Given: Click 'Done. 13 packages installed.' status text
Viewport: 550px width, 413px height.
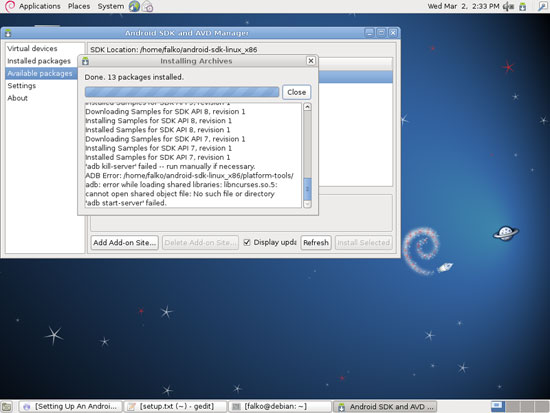Looking at the screenshot, I should pyautogui.click(x=134, y=77).
